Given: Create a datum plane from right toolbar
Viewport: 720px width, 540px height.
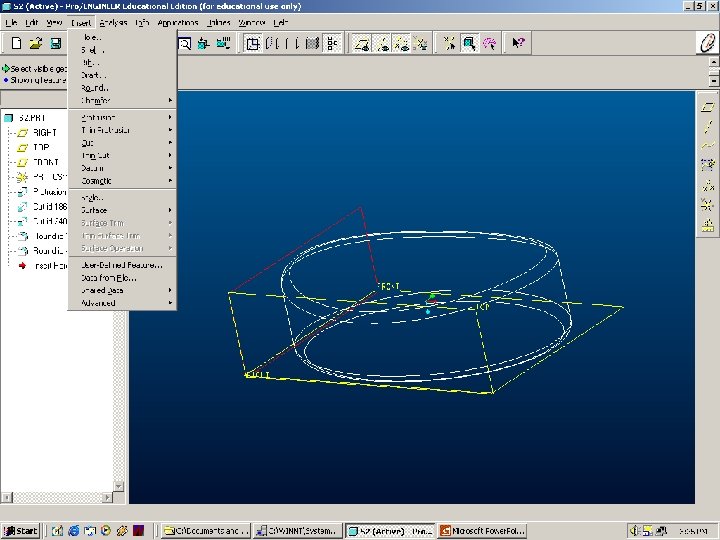Looking at the screenshot, I should [x=709, y=106].
